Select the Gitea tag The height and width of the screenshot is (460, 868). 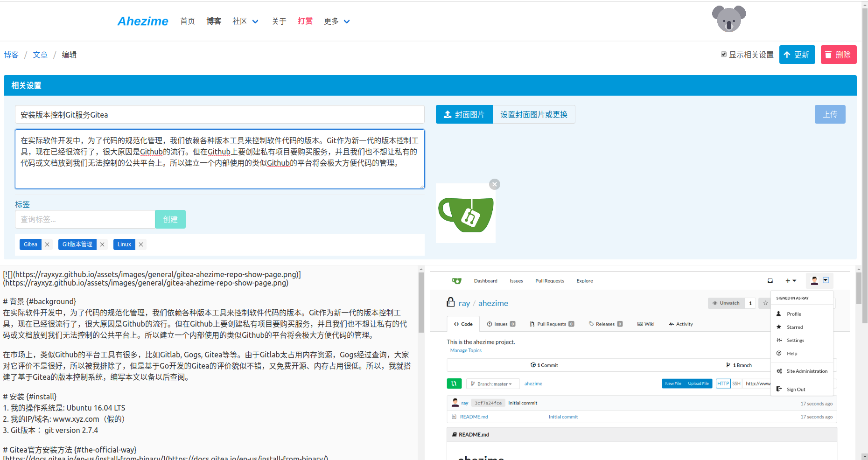30,244
